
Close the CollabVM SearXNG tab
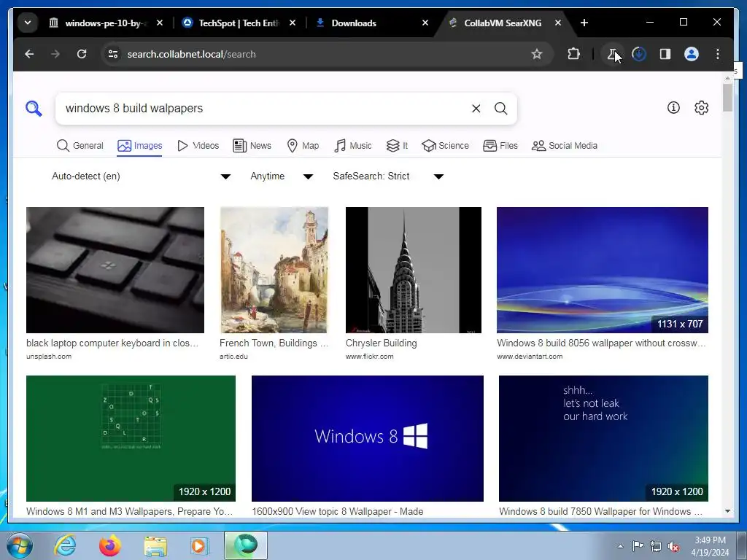[x=558, y=23]
